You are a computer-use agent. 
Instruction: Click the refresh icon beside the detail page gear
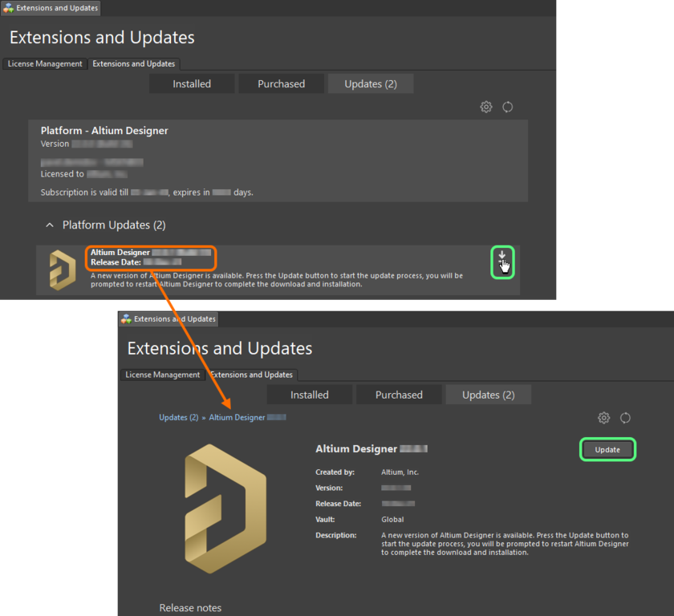[626, 418]
